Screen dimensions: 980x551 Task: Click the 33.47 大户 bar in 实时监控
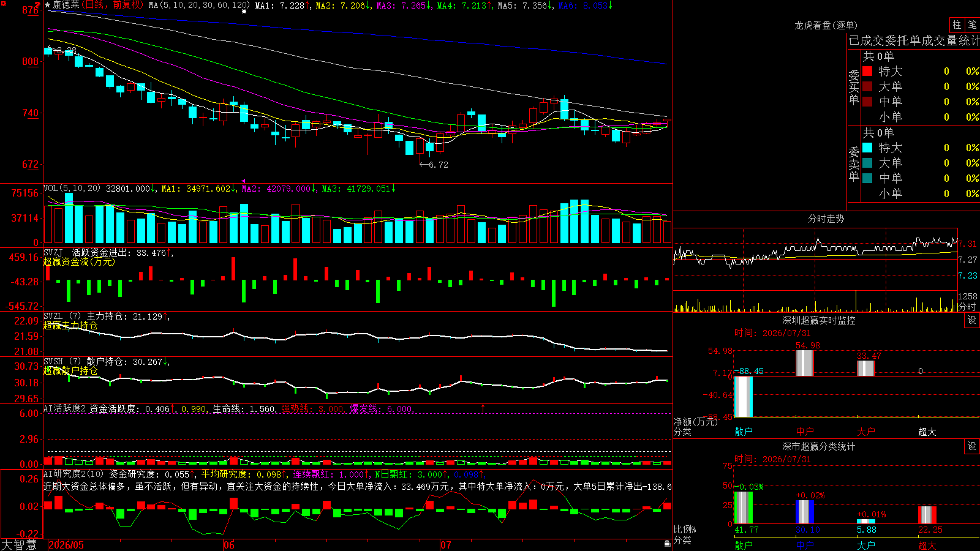pyautogui.click(x=866, y=368)
